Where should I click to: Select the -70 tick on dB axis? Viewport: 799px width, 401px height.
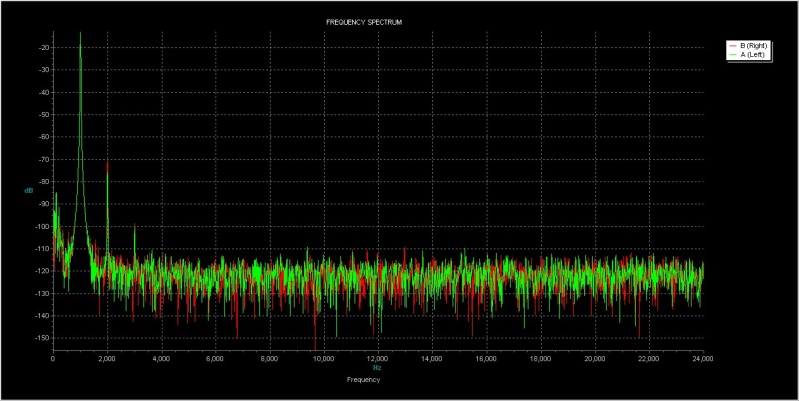[43, 159]
